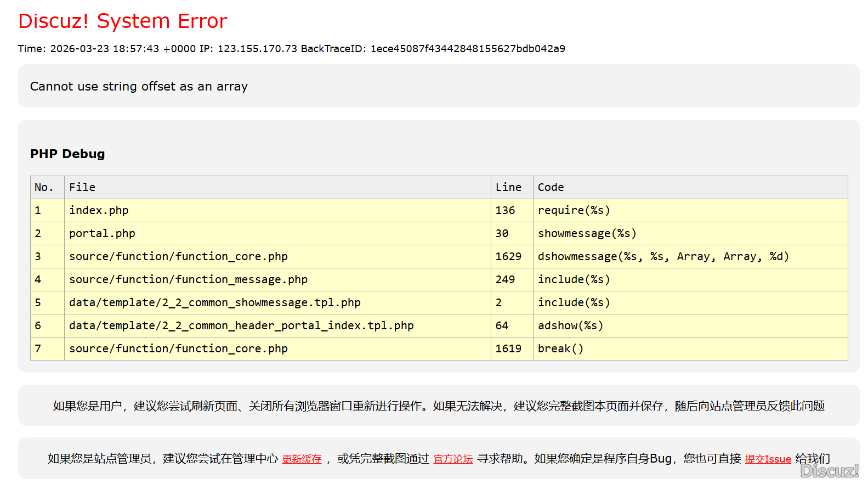Click the Line column header

tap(508, 188)
